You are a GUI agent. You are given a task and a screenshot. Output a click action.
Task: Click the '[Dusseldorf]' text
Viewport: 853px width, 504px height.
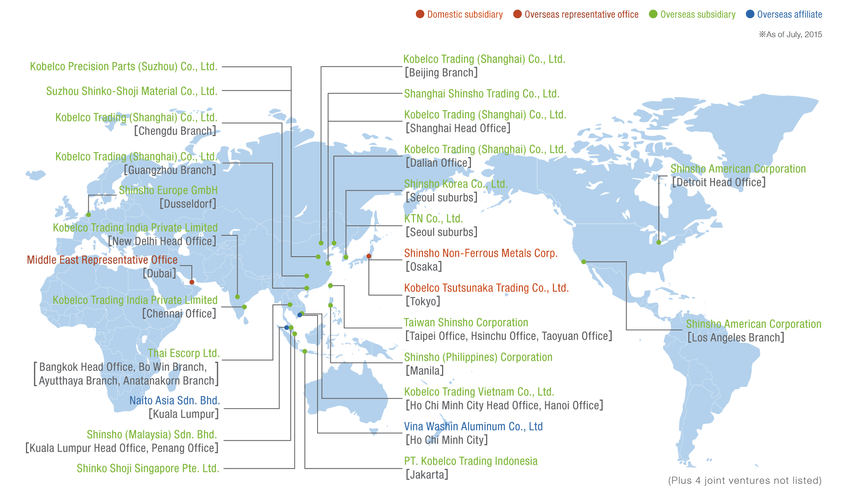[188, 204]
